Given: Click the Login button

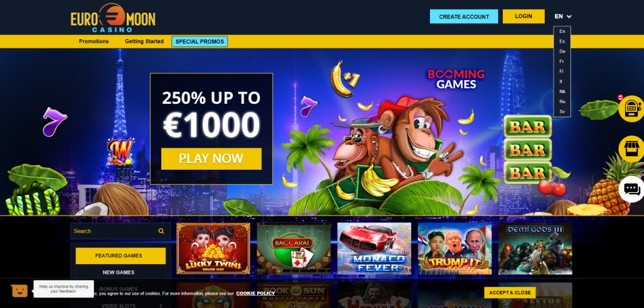Looking at the screenshot, I should [x=524, y=16].
